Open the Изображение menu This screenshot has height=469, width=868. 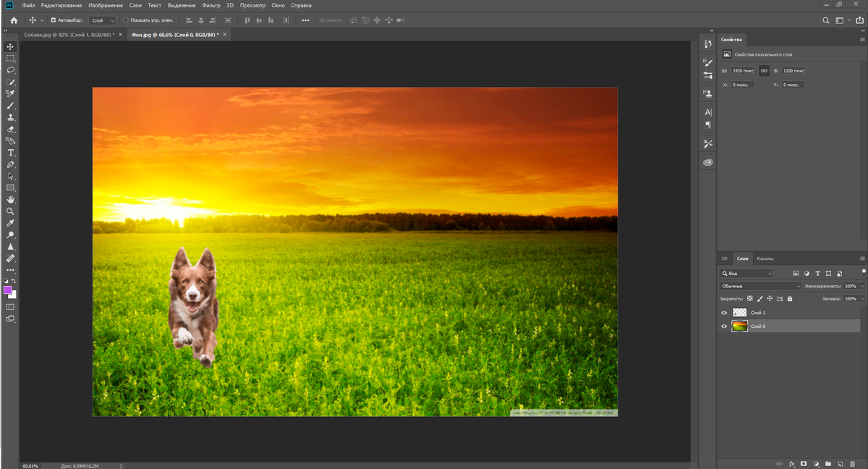105,5
